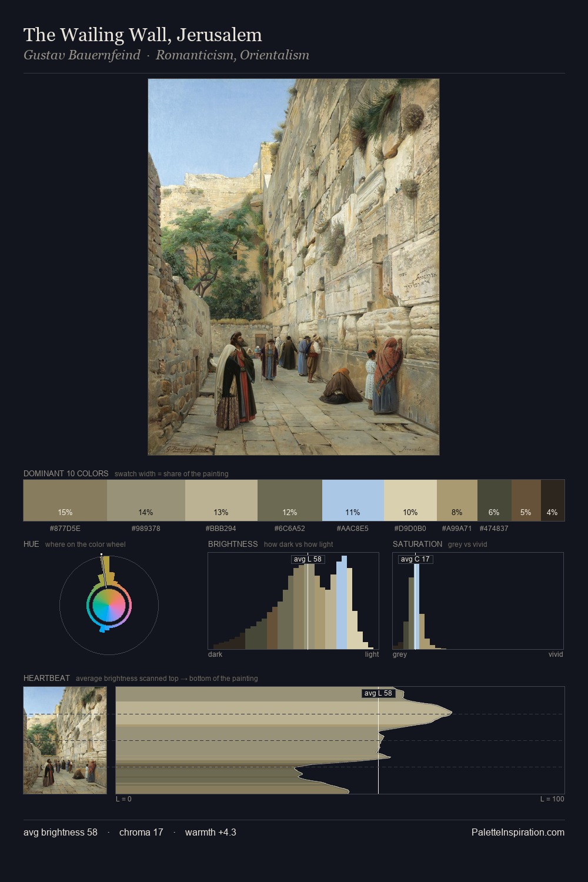Select the 12% swatch #6C6A52
The height and width of the screenshot is (882, 588).
click(290, 500)
